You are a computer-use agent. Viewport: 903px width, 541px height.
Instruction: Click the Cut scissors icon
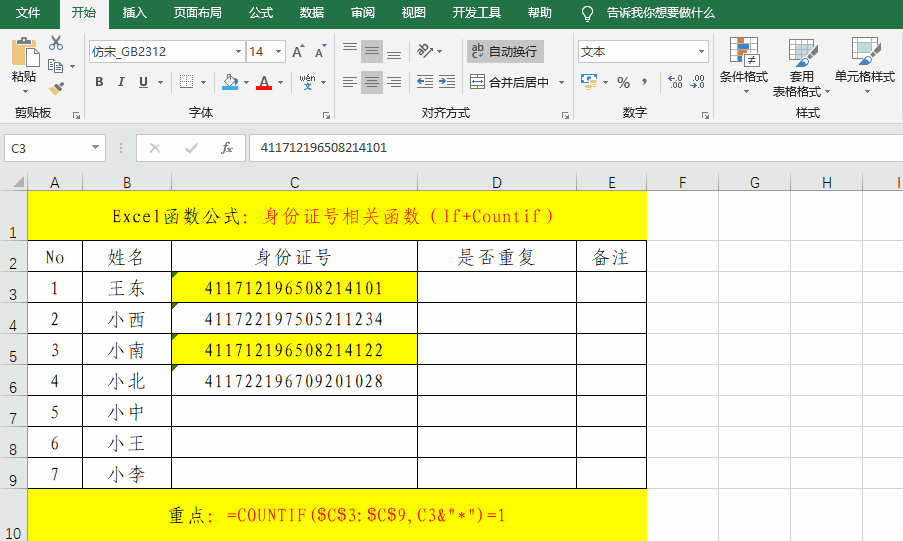click(x=55, y=43)
